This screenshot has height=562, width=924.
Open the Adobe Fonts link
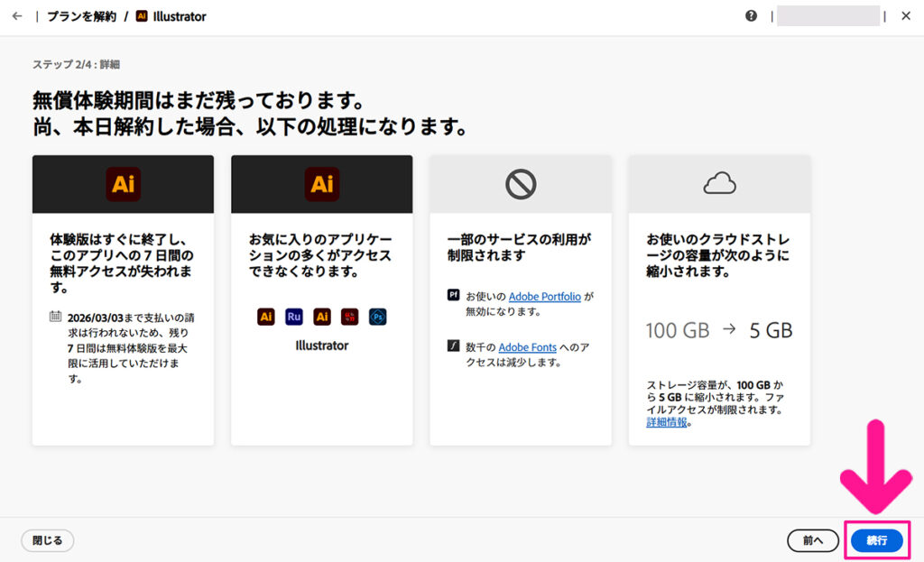coord(527,347)
